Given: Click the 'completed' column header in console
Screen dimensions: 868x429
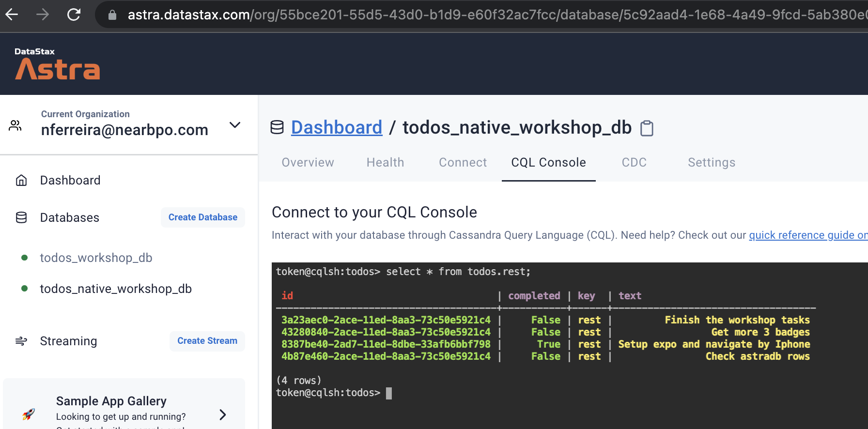Looking at the screenshot, I should (534, 296).
